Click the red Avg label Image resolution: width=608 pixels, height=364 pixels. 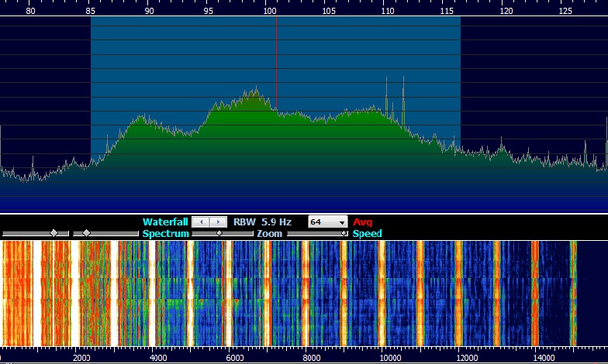pyautogui.click(x=363, y=221)
